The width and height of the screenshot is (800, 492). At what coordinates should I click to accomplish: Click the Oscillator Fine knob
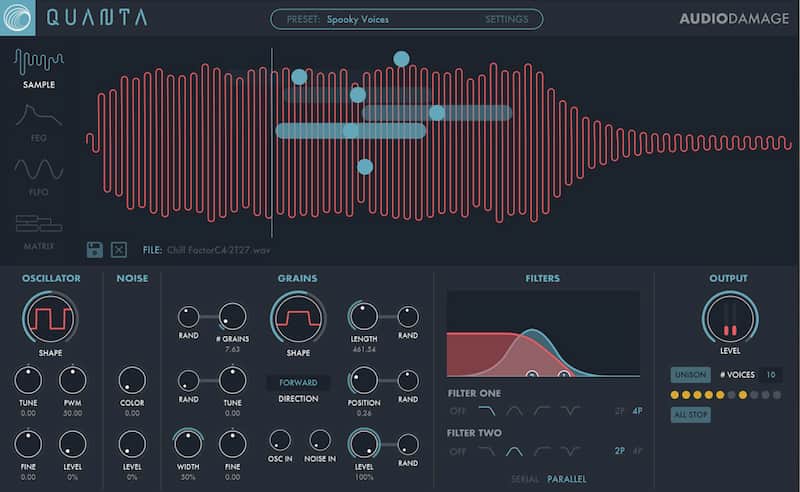(x=28, y=444)
